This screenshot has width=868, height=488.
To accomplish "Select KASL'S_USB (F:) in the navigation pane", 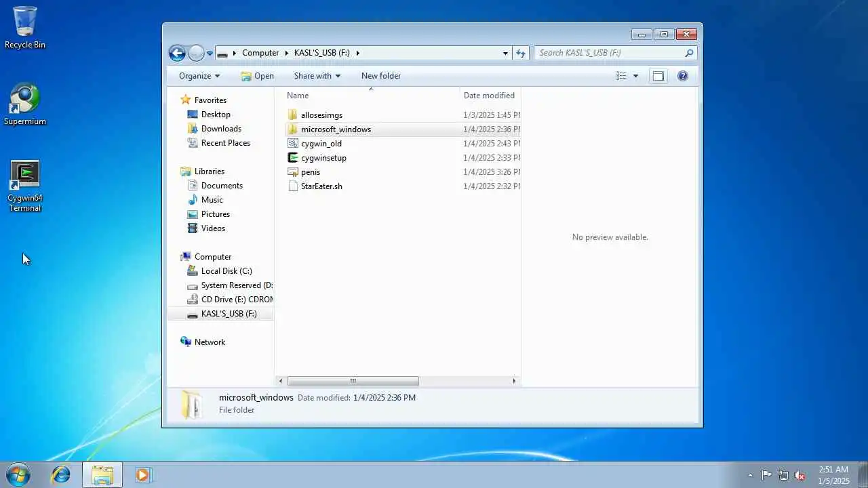I will pyautogui.click(x=221, y=314).
